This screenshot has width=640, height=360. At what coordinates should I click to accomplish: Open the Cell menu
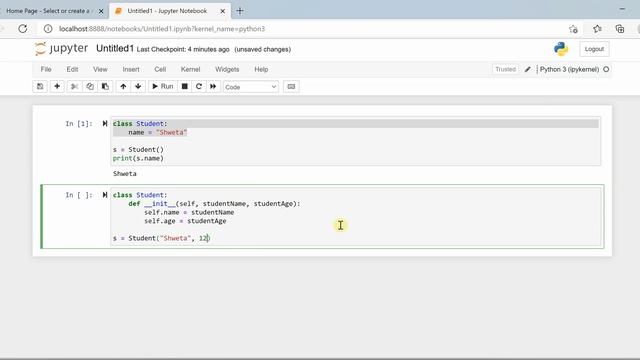click(160, 69)
